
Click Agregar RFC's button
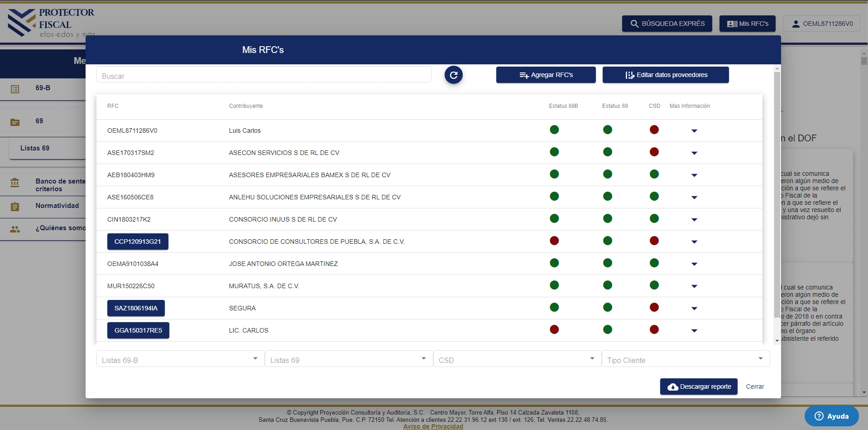(546, 75)
